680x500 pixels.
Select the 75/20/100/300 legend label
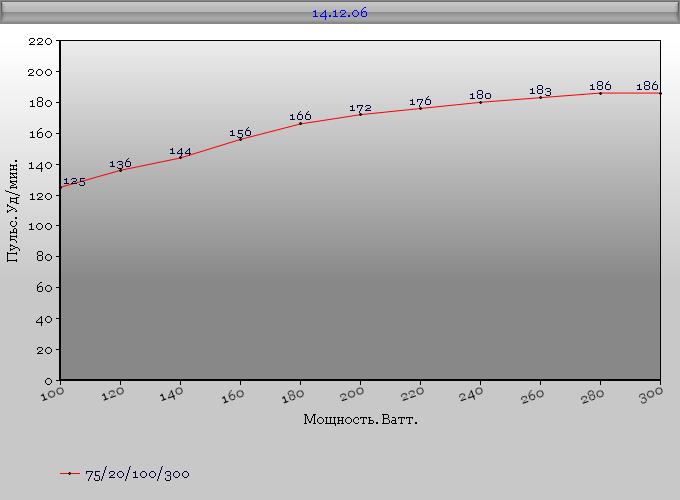(x=137, y=474)
